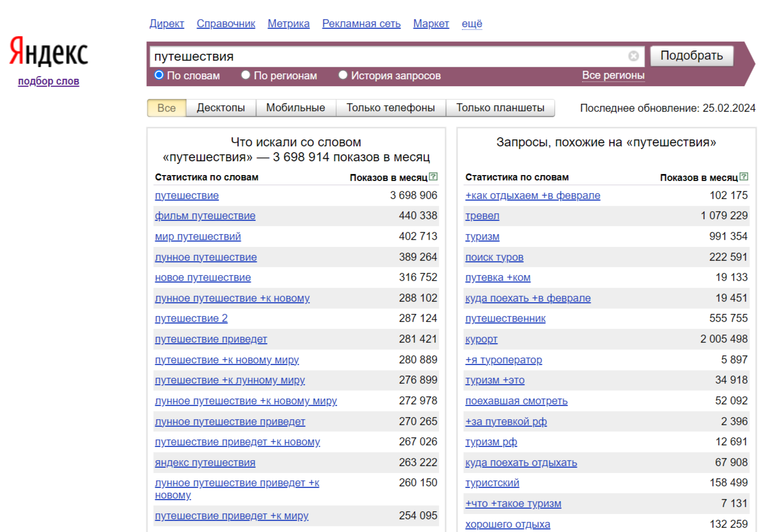Image resolution: width=768 pixels, height=532 pixels.
Task: Switch to the "Десктопы" tab
Action: tap(221, 108)
